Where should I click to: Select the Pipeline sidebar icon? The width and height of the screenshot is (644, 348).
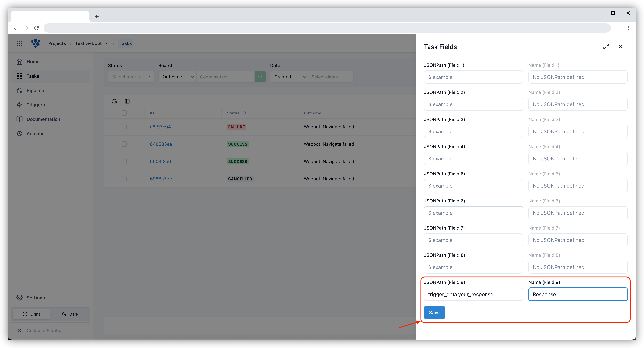pyautogui.click(x=20, y=90)
